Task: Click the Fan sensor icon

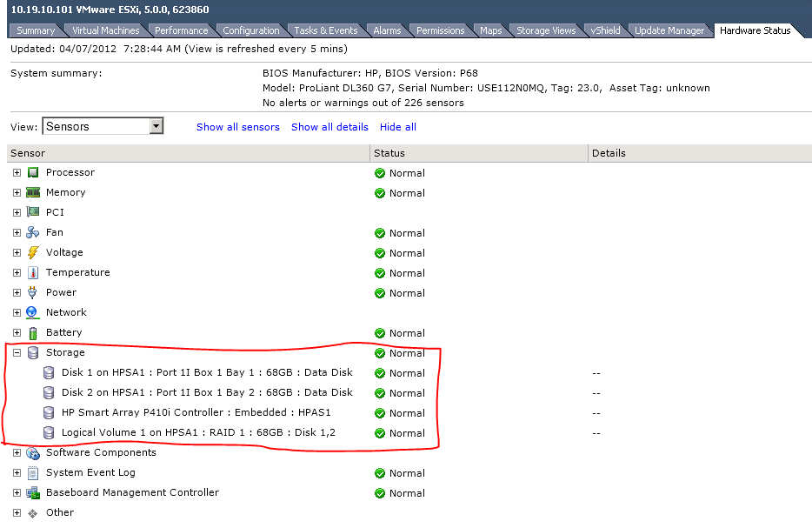Action: tap(34, 232)
